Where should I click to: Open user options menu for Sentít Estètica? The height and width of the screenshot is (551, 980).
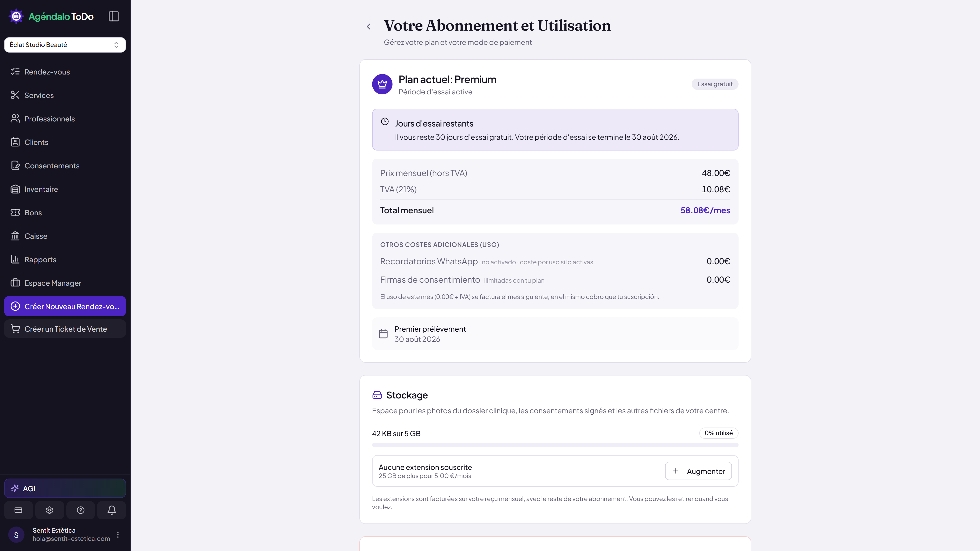coord(118,534)
